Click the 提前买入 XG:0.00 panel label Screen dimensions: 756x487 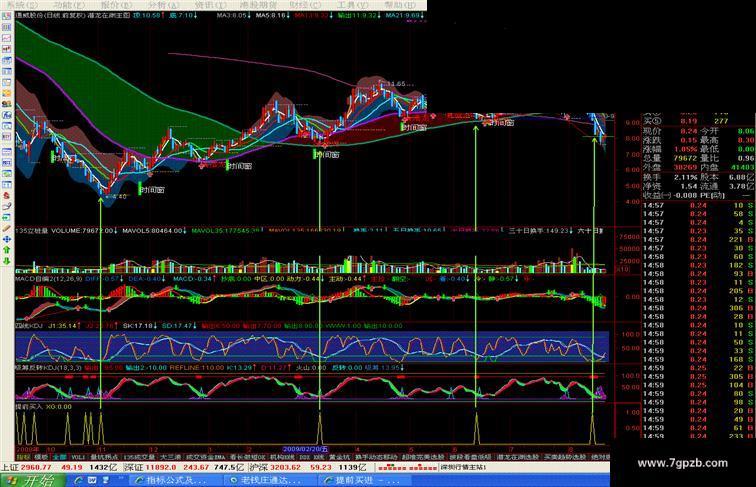coord(43,406)
